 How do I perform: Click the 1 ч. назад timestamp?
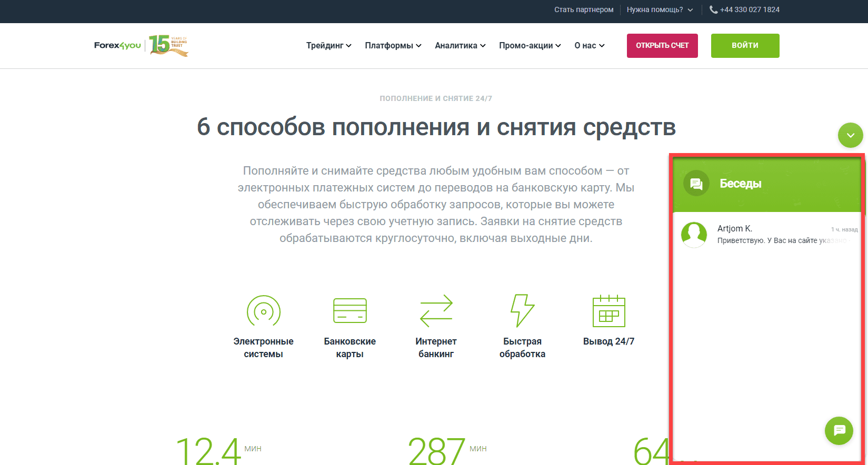coord(844,229)
